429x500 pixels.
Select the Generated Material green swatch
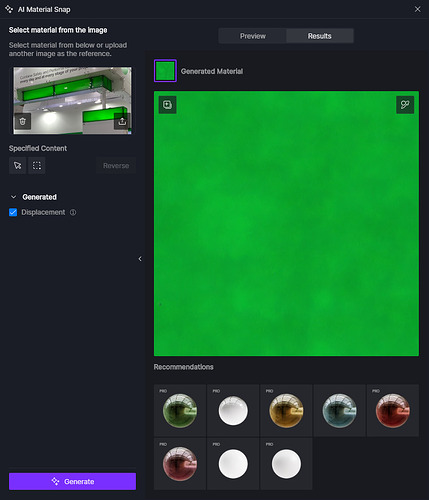[165, 71]
